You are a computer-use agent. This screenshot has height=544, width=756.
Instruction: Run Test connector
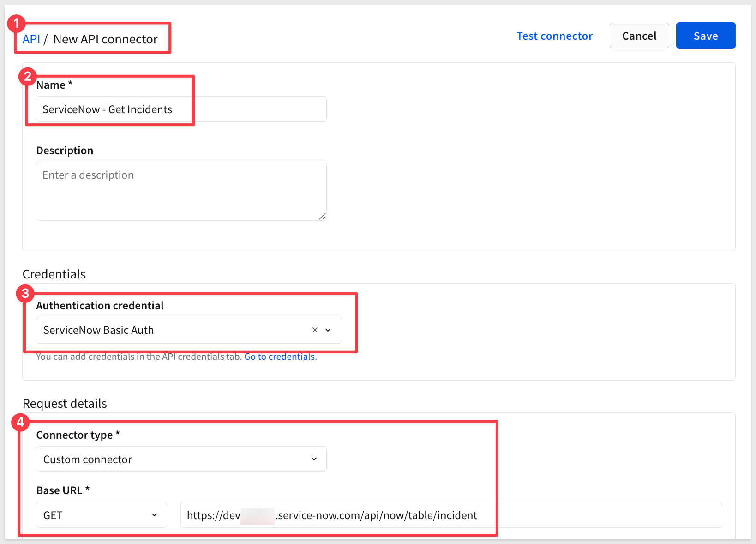pyautogui.click(x=554, y=36)
